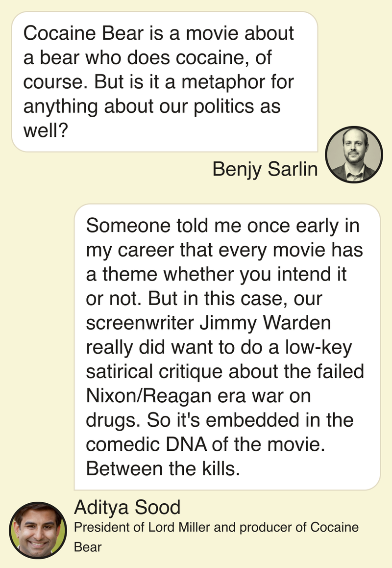Click the sentence 'Between the kills.'
392x568 pixels.
point(163,469)
